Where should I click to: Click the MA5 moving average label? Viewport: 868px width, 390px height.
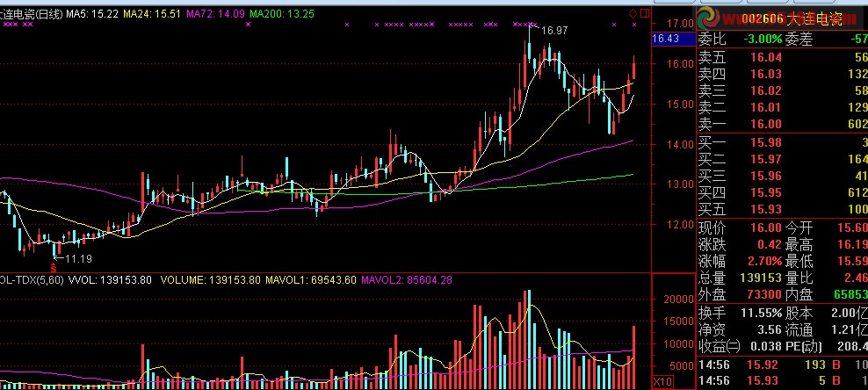92,14
